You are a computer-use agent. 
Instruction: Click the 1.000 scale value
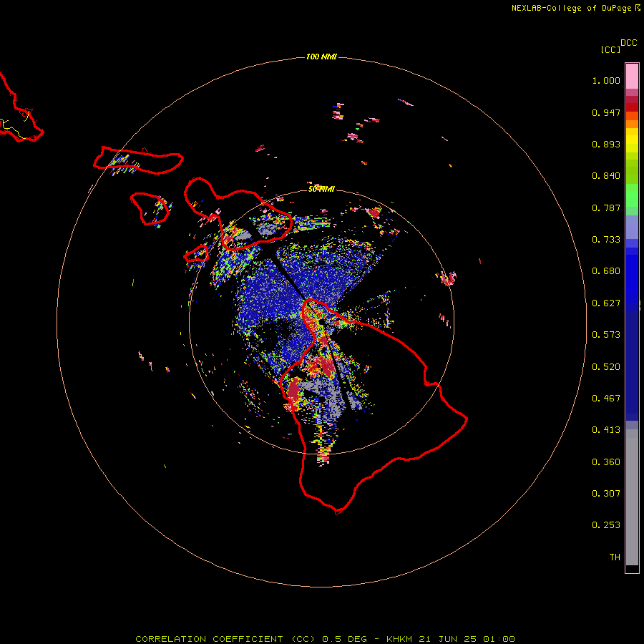(x=606, y=80)
